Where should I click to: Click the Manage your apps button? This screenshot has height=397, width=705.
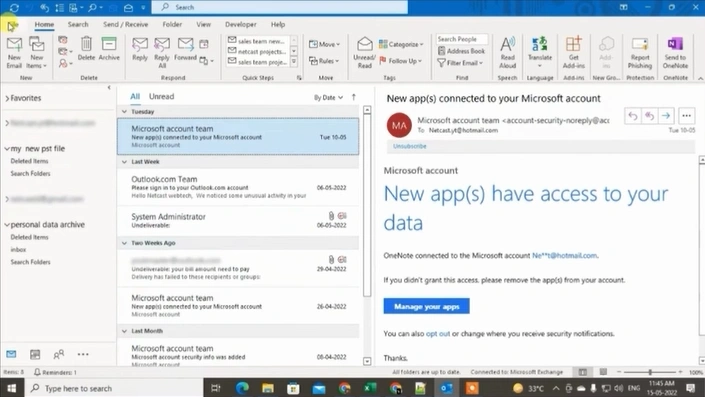(x=426, y=306)
